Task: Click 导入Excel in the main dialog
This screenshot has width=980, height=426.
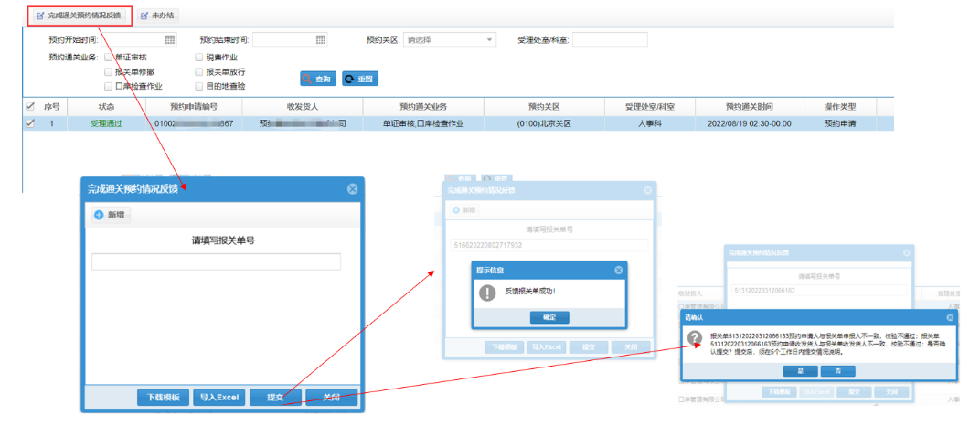Action: click(218, 398)
